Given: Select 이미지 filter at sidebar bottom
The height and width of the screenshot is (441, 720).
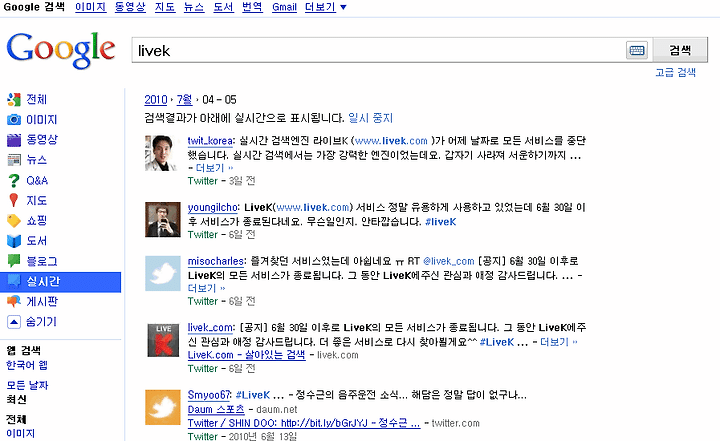Looking at the screenshot, I should [x=20, y=433].
